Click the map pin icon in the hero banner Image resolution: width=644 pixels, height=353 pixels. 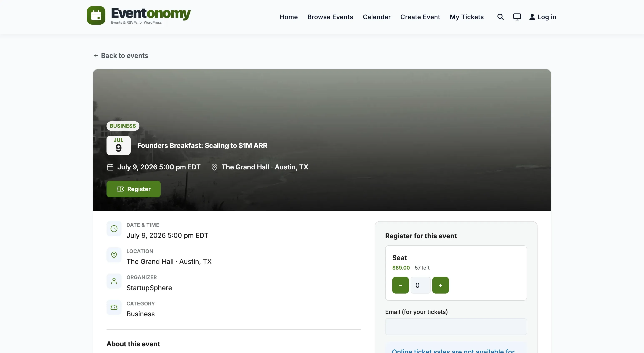click(214, 167)
